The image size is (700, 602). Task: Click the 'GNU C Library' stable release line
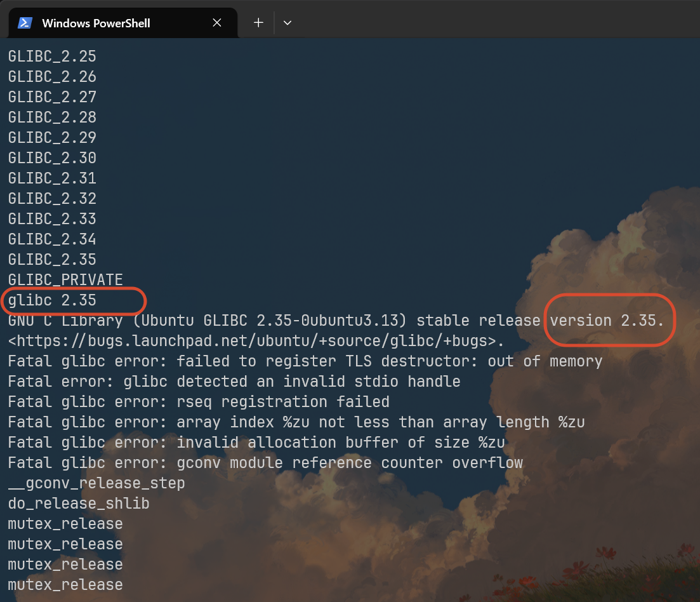click(x=336, y=321)
